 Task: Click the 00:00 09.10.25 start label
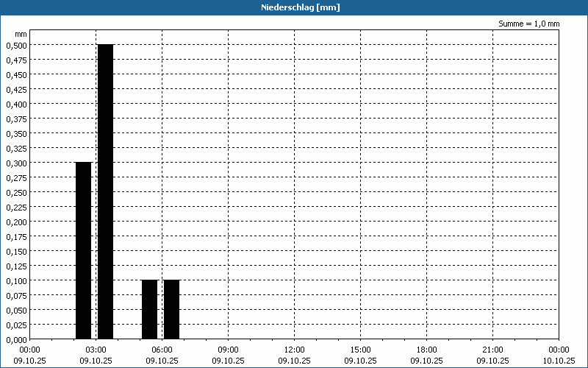tap(29, 355)
